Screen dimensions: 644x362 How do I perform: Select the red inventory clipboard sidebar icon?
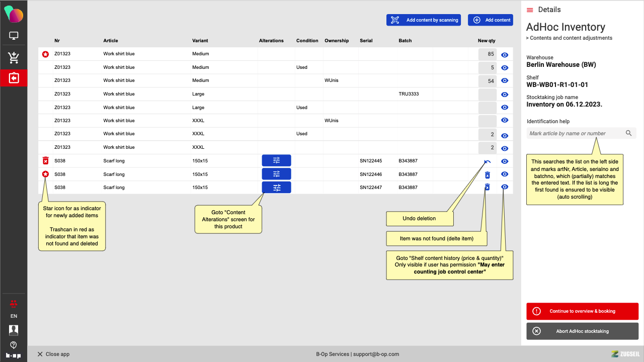click(14, 78)
